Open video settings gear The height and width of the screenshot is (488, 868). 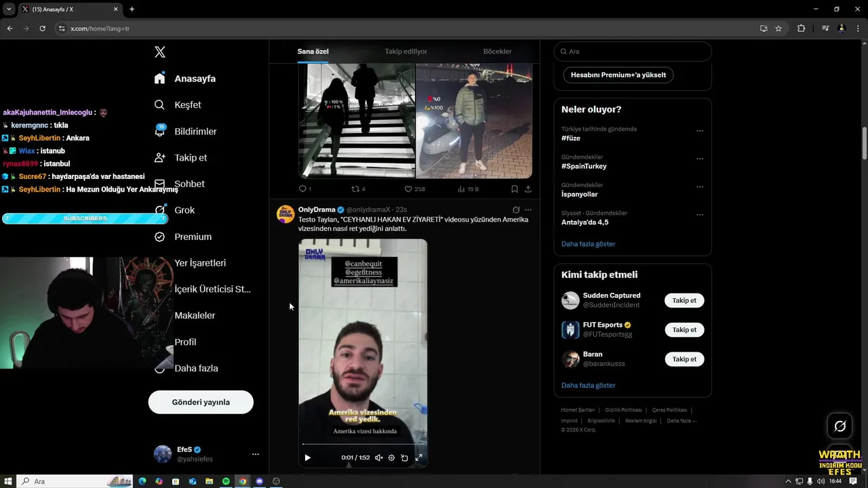[391, 457]
